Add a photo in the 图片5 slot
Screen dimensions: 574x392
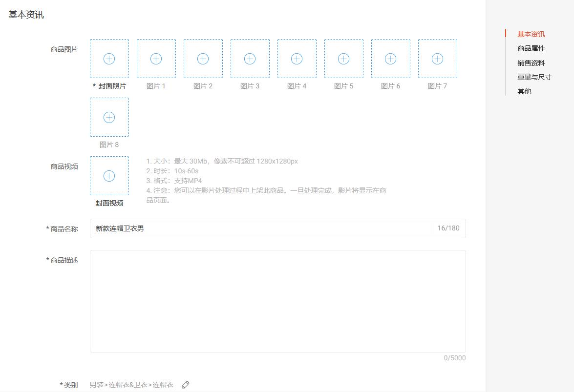click(343, 58)
